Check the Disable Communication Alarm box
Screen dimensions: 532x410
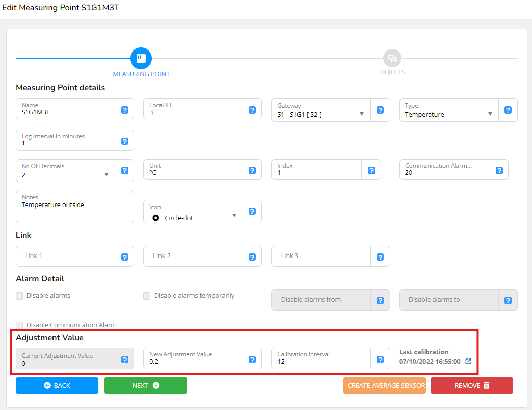tap(19, 325)
